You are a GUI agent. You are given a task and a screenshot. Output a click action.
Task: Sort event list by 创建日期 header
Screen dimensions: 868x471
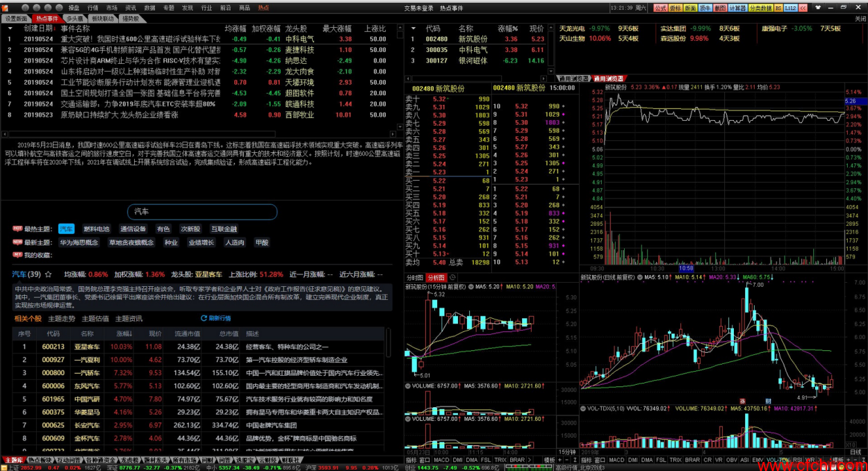click(38, 28)
